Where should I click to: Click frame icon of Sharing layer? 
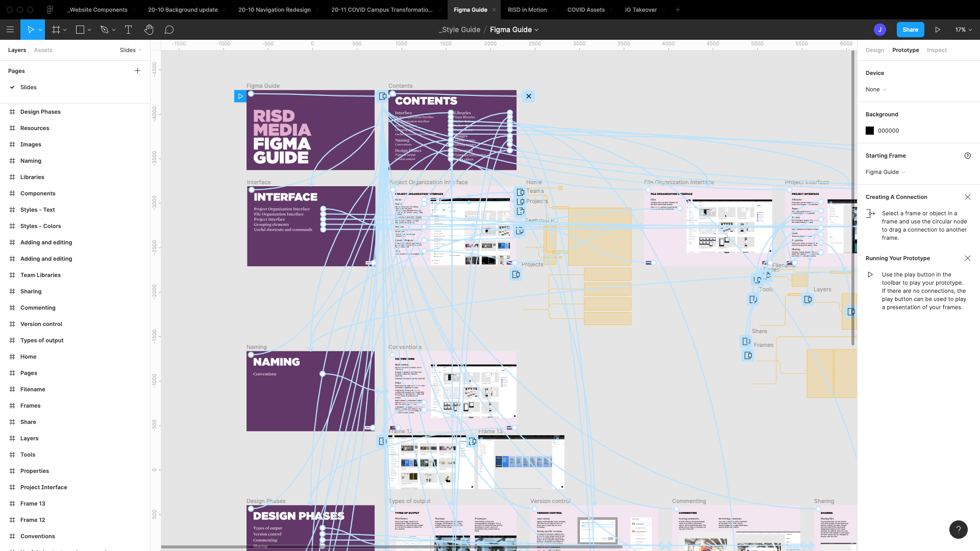coord(12,291)
